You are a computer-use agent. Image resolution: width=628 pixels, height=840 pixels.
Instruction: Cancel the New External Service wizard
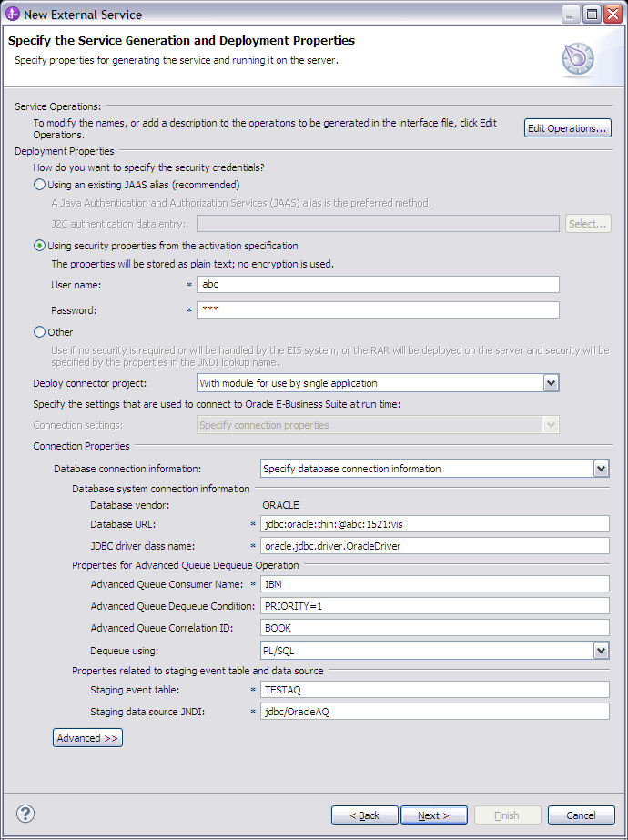582,815
